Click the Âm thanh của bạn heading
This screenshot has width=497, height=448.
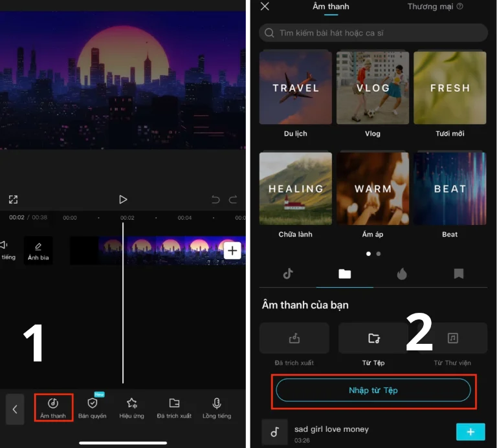pos(305,305)
